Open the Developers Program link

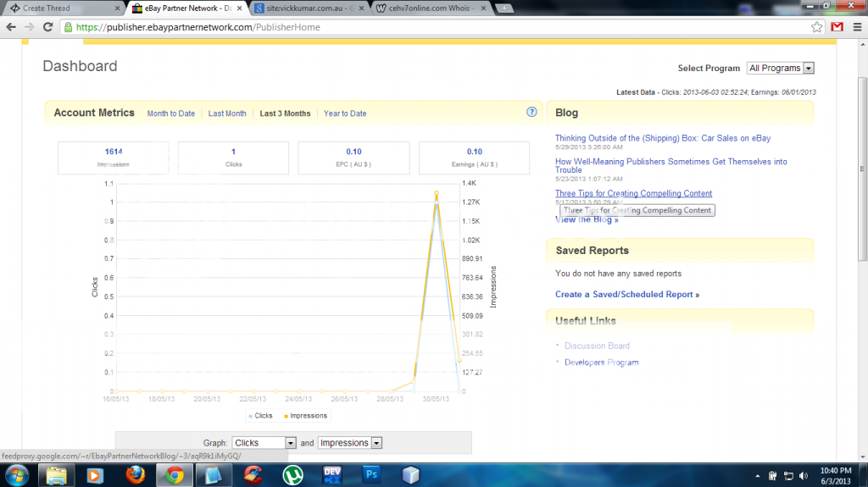[x=601, y=362]
